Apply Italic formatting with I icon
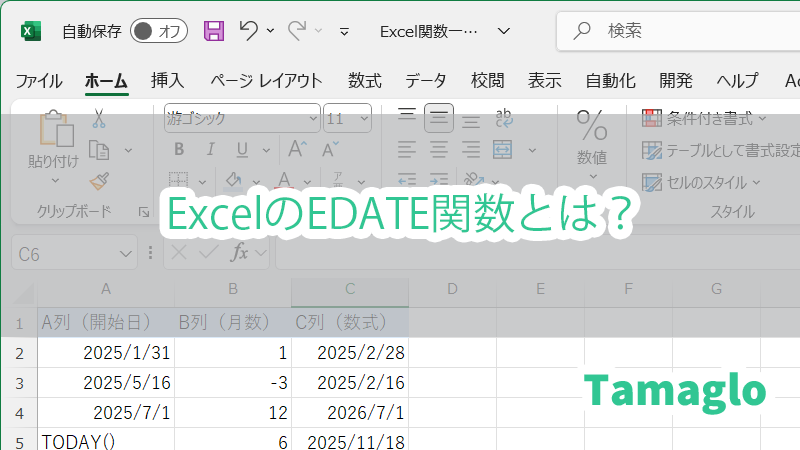The width and height of the screenshot is (800, 450). pyautogui.click(x=208, y=150)
